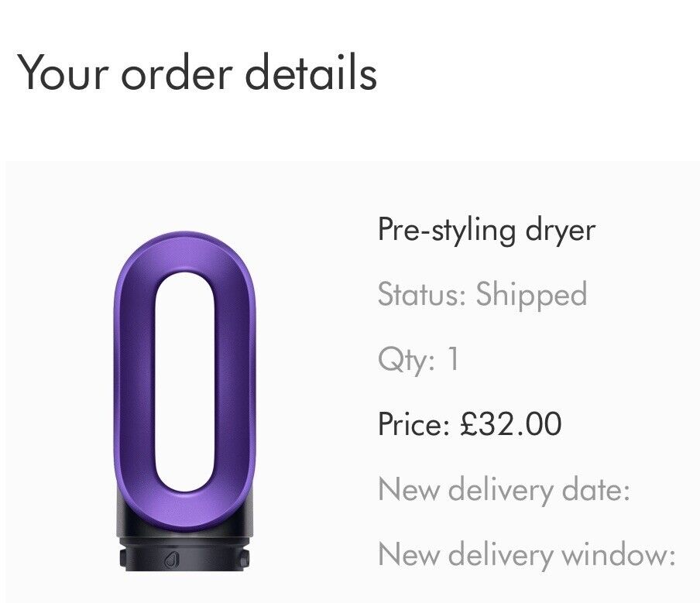The image size is (700, 603).
Task: Click the New delivery date label
Action: point(504,489)
